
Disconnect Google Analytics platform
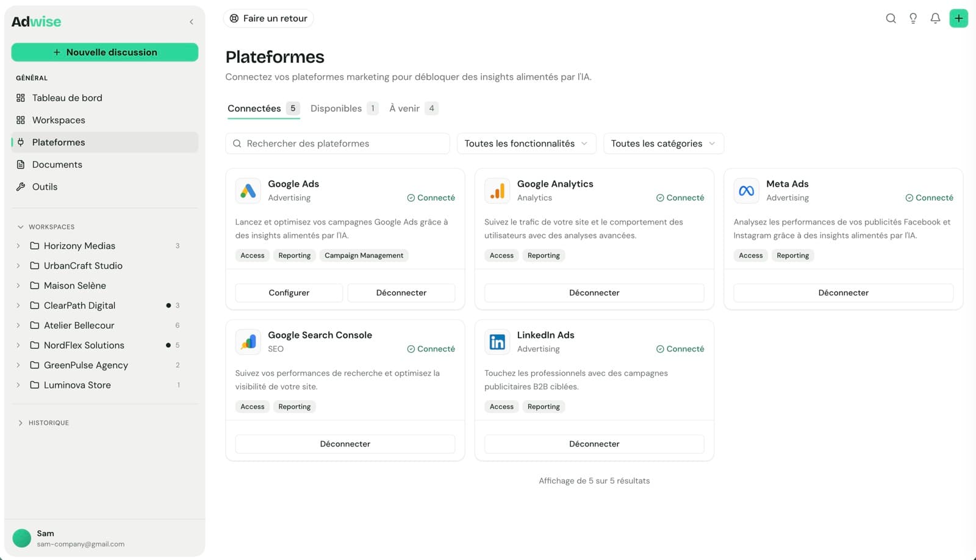(594, 293)
